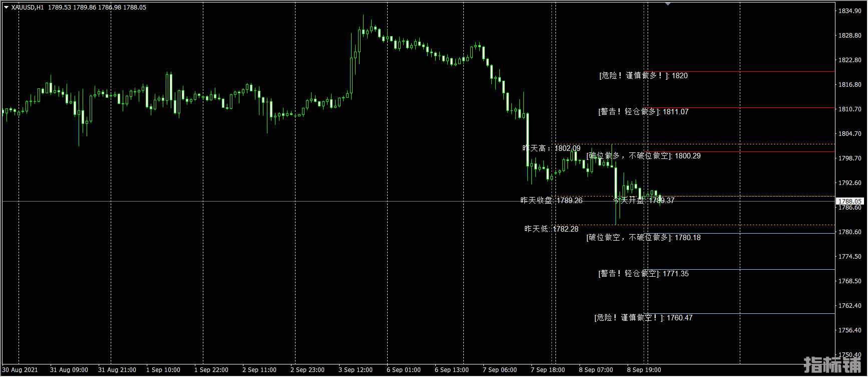Screen dimensions: 868x377
Task: Click the 6 Sep 01:00 time axis label
Action: (x=404, y=370)
